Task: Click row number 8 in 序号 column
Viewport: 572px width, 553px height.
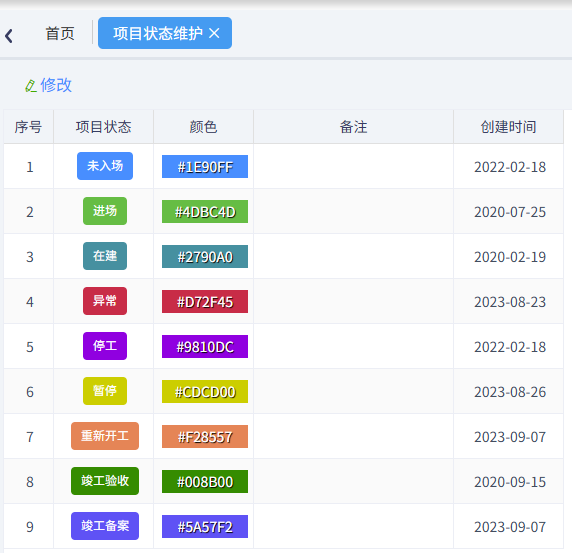Action: click(x=30, y=482)
